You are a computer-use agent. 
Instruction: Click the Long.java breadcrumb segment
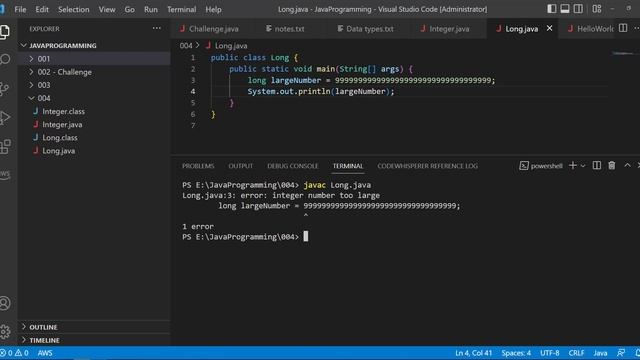227,46
